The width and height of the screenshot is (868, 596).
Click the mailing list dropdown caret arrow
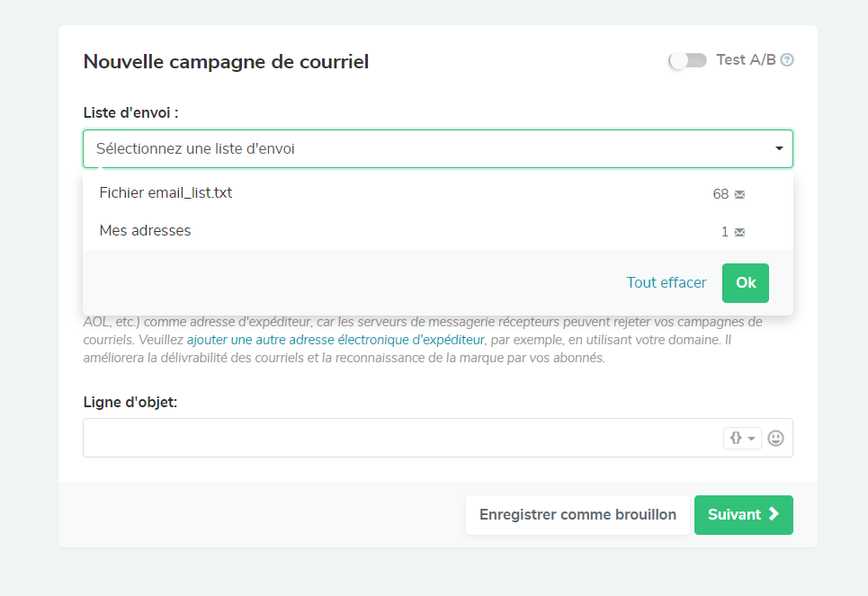779,149
